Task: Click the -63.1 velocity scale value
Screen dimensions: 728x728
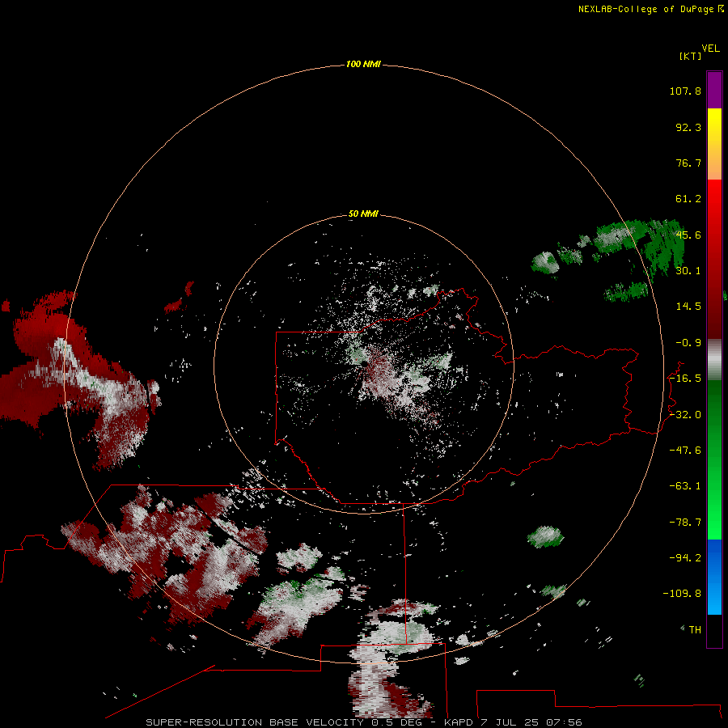Action: (x=685, y=486)
